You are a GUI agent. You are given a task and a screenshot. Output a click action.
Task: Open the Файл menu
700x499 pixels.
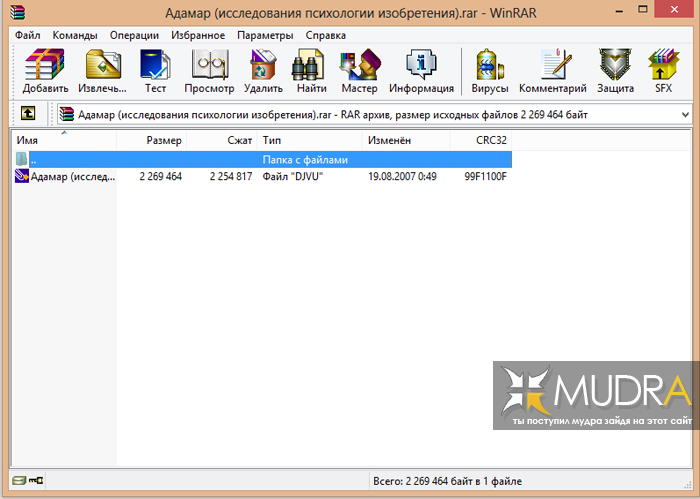tap(27, 35)
